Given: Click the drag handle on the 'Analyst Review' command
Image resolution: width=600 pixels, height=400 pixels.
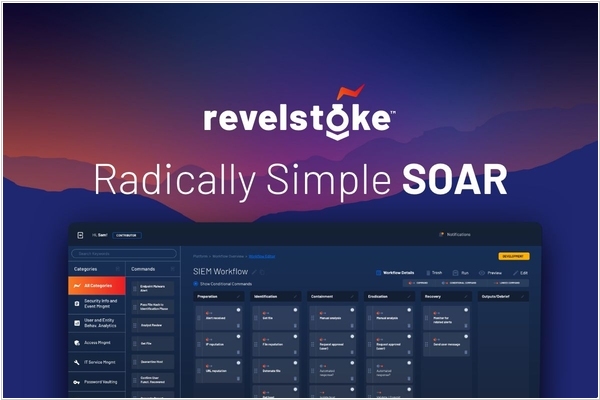Looking at the screenshot, I should coord(135,325).
